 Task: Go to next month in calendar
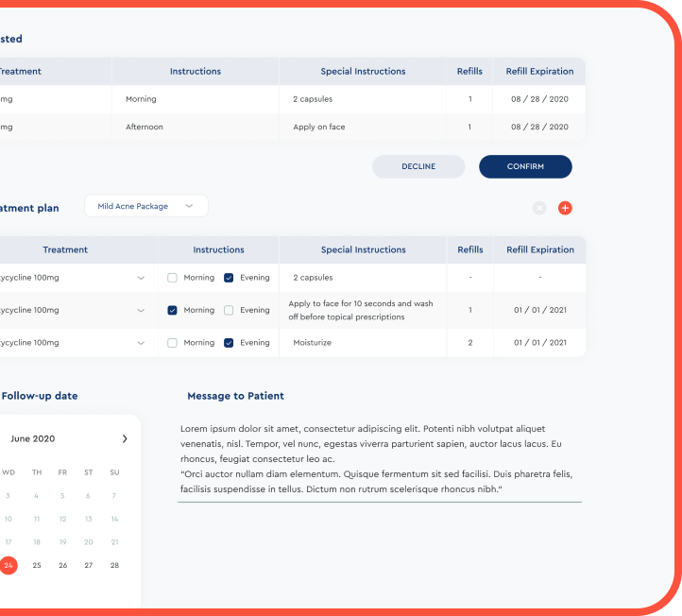pos(125,438)
